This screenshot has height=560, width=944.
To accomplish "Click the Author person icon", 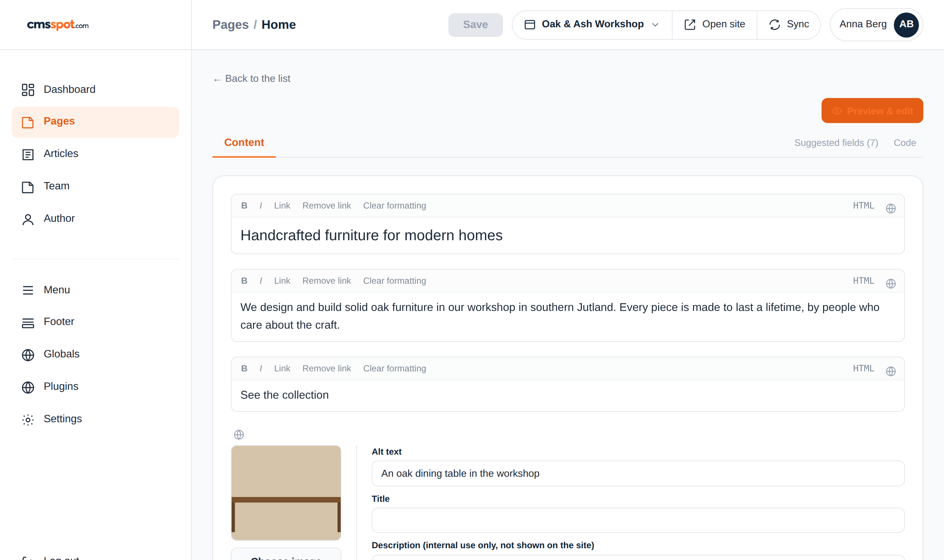I will click(28, 219).
